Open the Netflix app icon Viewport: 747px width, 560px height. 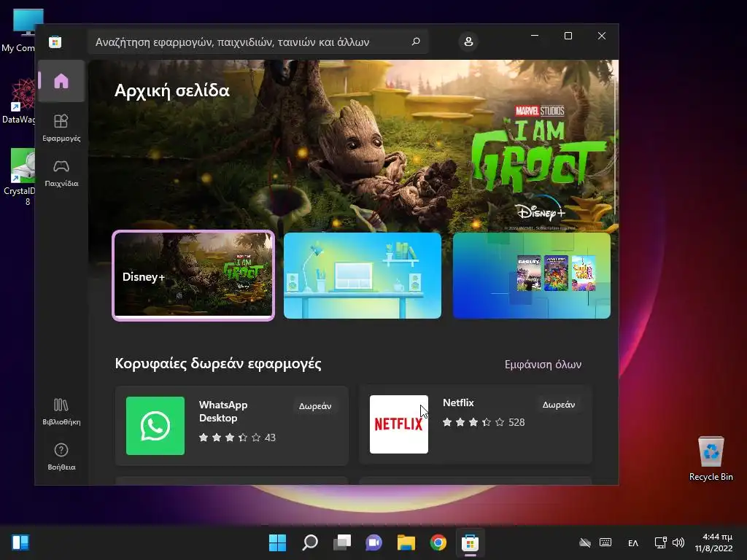pyautogui.click(x=399, y=424)
